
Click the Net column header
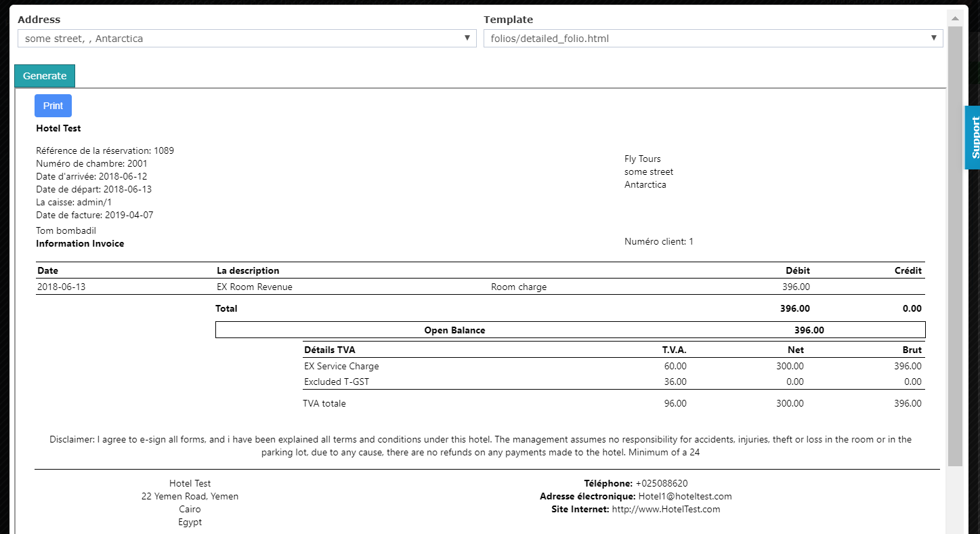pos(795,350)
